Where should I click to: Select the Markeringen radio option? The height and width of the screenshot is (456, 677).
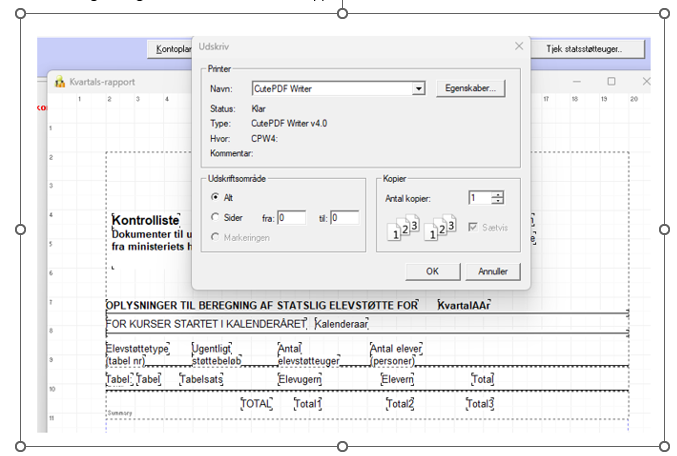click(215, 237)
